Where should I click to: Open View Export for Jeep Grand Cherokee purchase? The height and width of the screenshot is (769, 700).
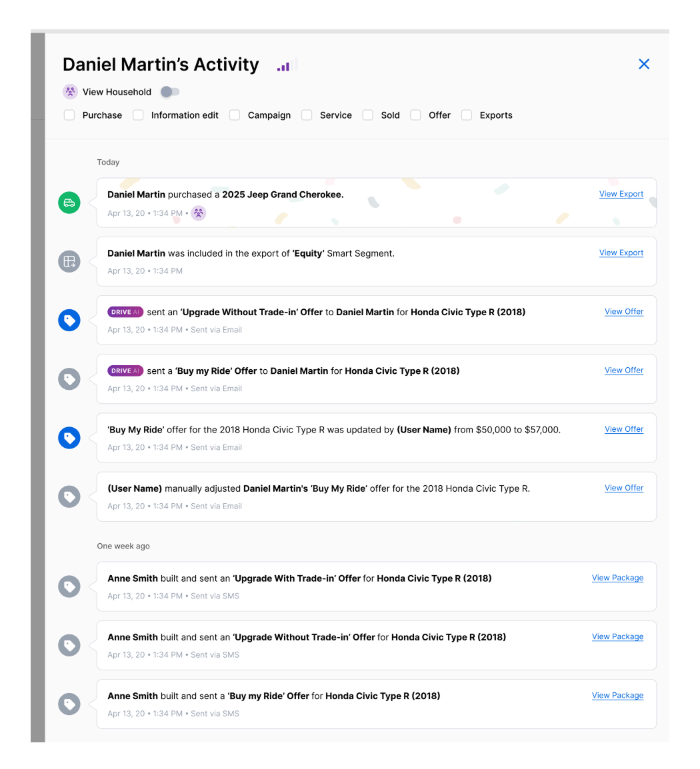click(x=621, y=194)
